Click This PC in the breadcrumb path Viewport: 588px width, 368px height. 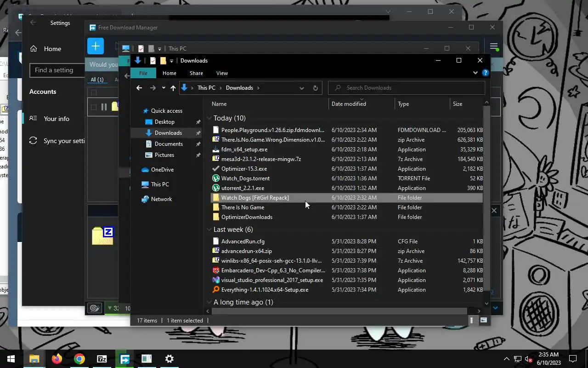pos(206,88)
